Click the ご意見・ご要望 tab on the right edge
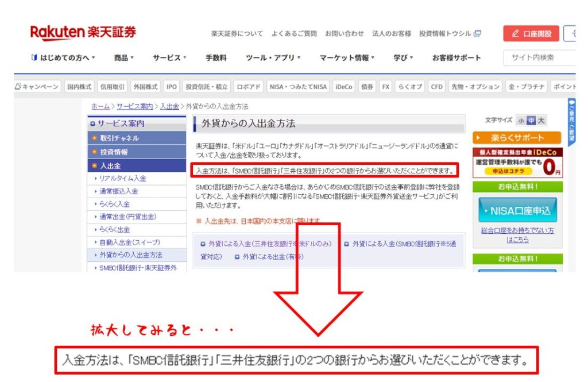Viewport: 588px width, 382px height. tap(571, 122)
